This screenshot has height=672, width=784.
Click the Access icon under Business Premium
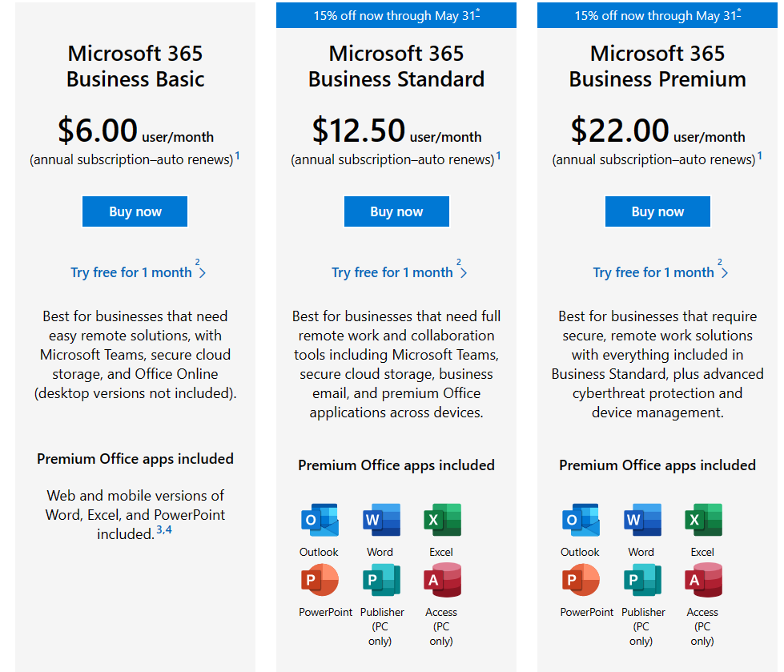702,581
